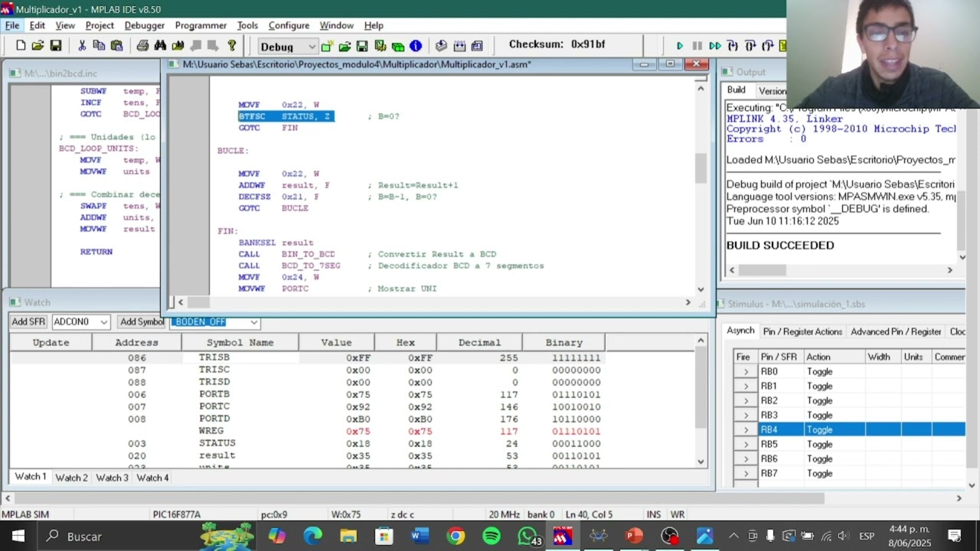
Task: Click the Step Over debug icon
Action: tap(750, 46)
